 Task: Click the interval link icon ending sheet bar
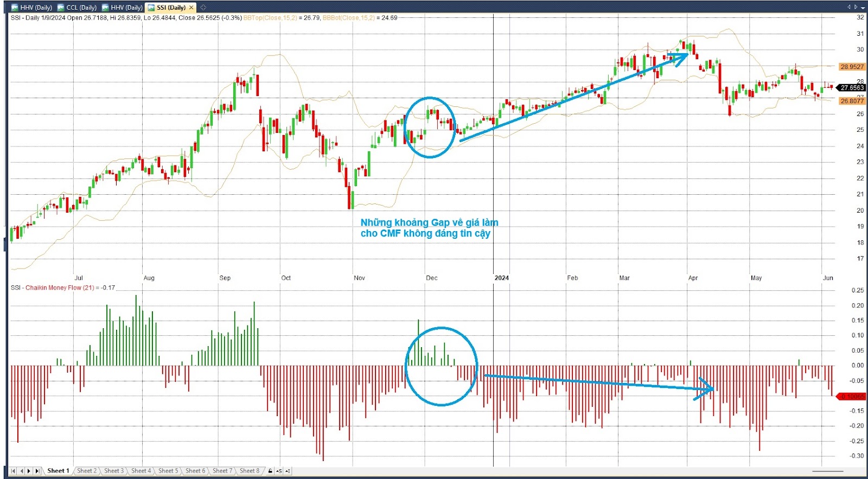pyautogui.click(x=288, y=471)
